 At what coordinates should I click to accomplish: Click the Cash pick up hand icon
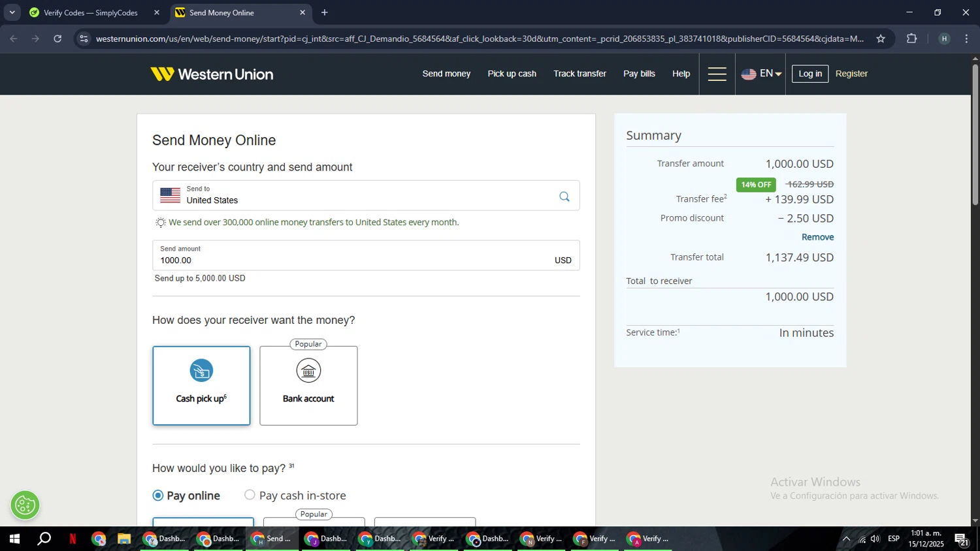(x=201, y=371)
